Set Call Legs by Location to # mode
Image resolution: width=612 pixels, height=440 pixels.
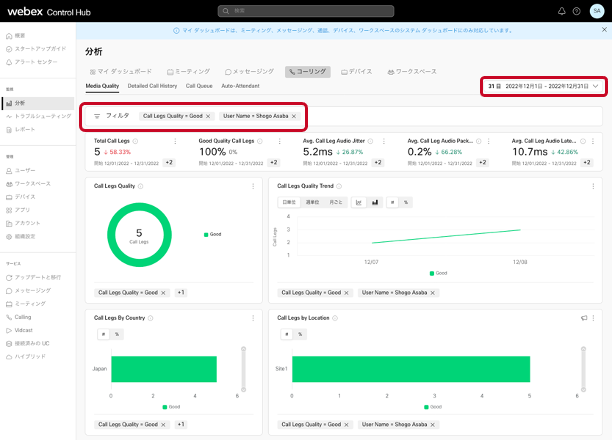[286, 334]
